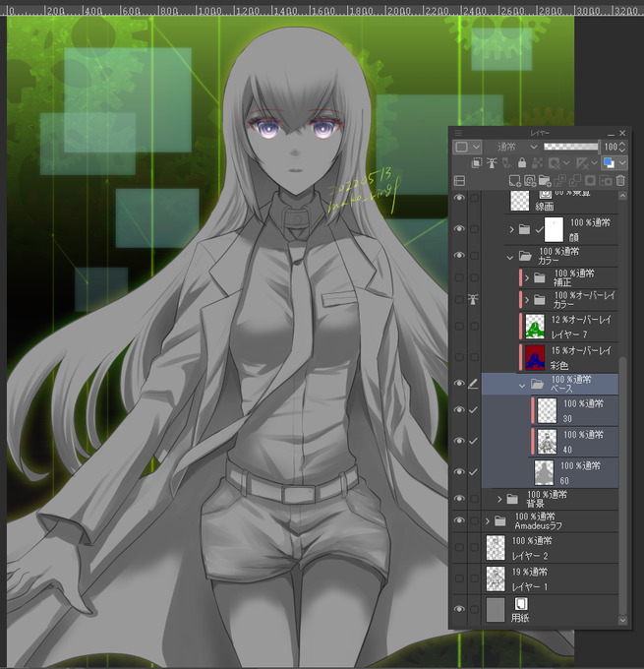Show レイヤー 2 via visibility box
The height and width of the screenshot is (669, 644).
pos(459,547)
